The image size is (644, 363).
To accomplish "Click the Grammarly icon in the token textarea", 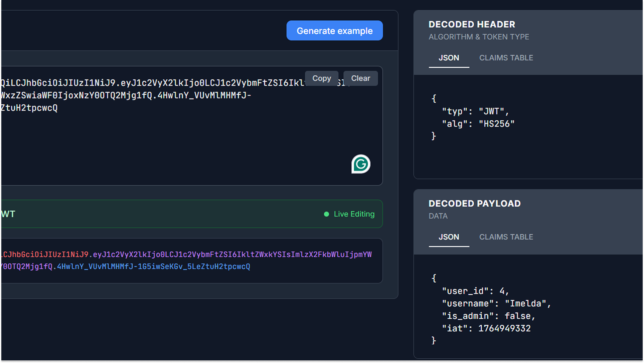I will pyautogui.click(x=361, y=164).
